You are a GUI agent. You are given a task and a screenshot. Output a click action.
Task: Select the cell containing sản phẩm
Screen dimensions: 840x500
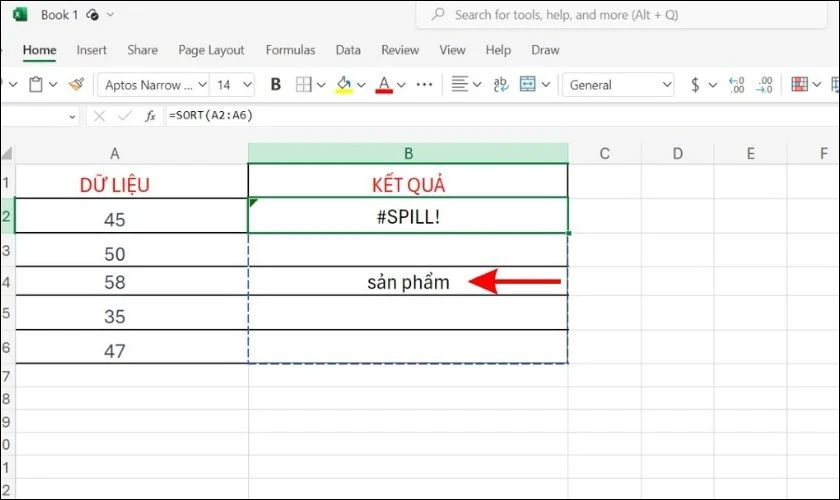[408, 281]
